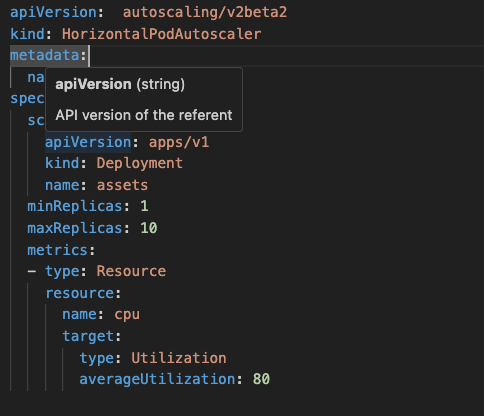Click the Utilization type value
The width and height of the screenshot is (484, 416).
pos(179,358)
